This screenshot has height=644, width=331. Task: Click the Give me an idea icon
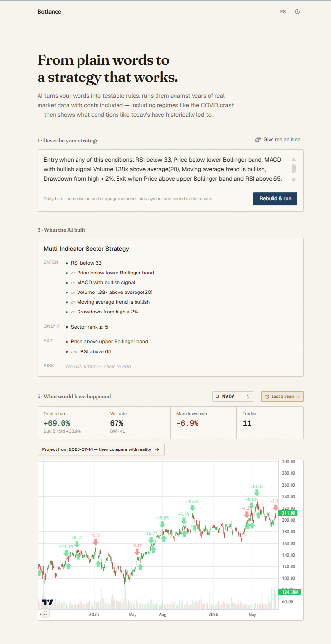click(258, 140)
